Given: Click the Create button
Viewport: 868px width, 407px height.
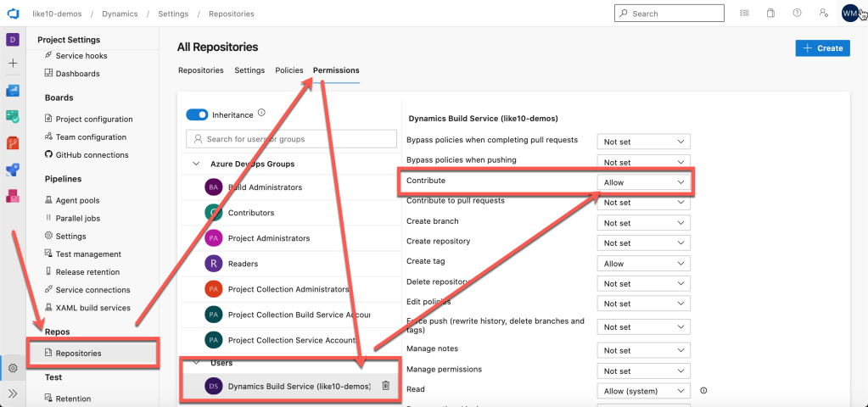Looking at the screenshot, I should [x=822, y=48].
